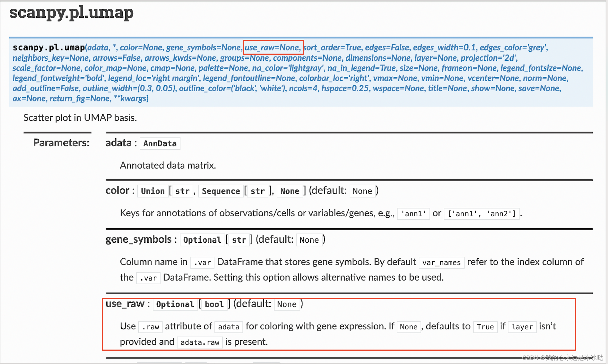Click color=None in the signature

[x=141, y=48]
